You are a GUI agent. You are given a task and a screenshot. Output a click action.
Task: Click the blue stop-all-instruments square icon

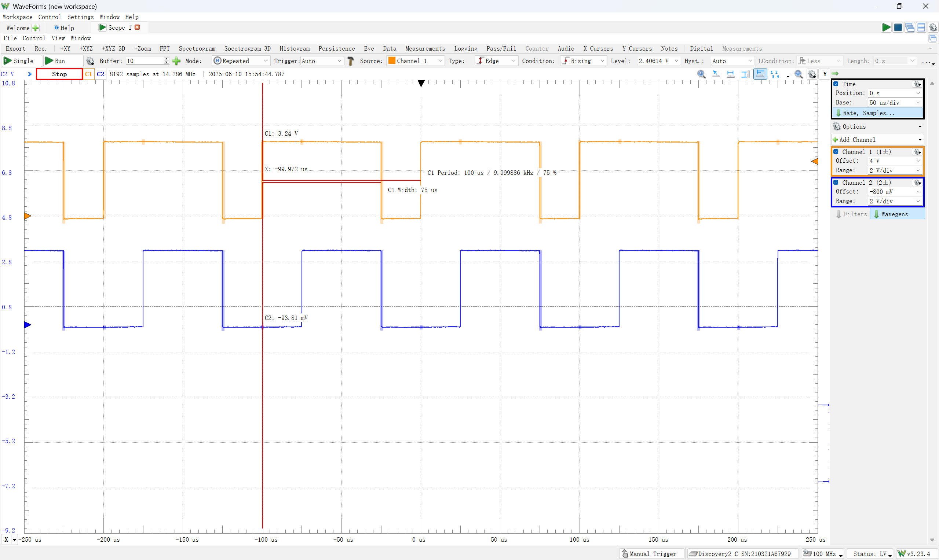point(898,27)
